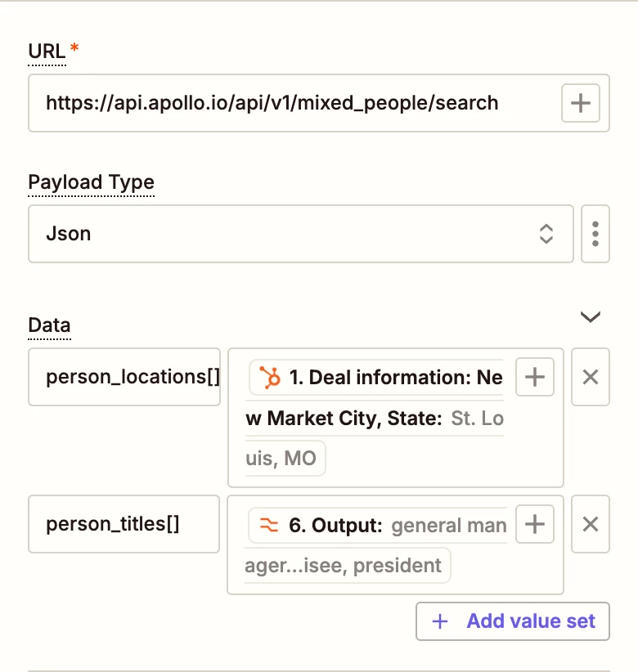Image resolution: width=638 pixels, height=672 pixels.
Task: Edit the person_locations[] key field
Action: pos(124,377)
